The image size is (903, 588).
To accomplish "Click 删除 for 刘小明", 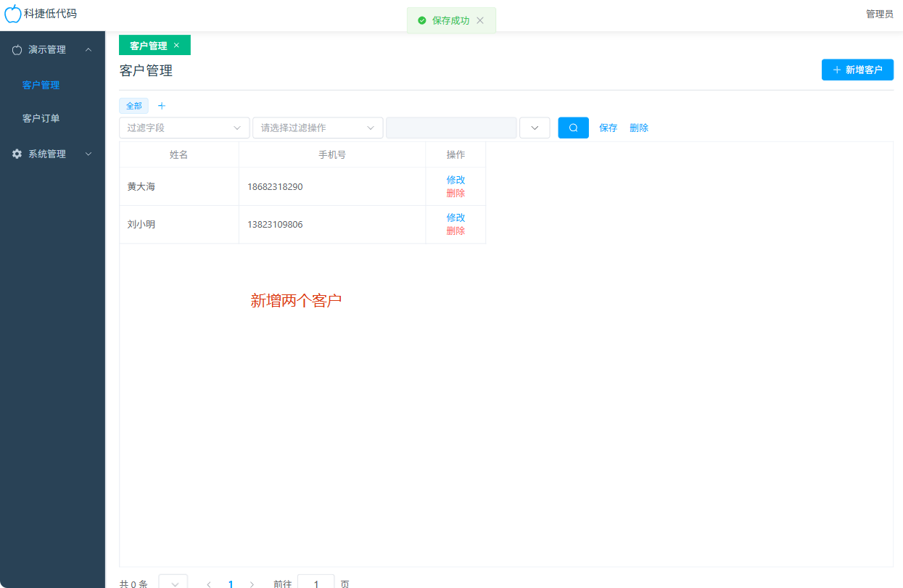I will pos(455,231).
